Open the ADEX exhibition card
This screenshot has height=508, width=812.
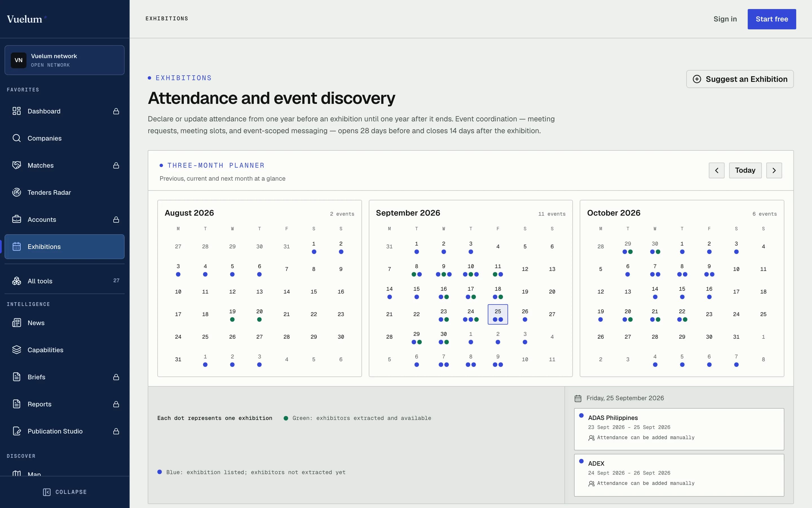[679, 475]
